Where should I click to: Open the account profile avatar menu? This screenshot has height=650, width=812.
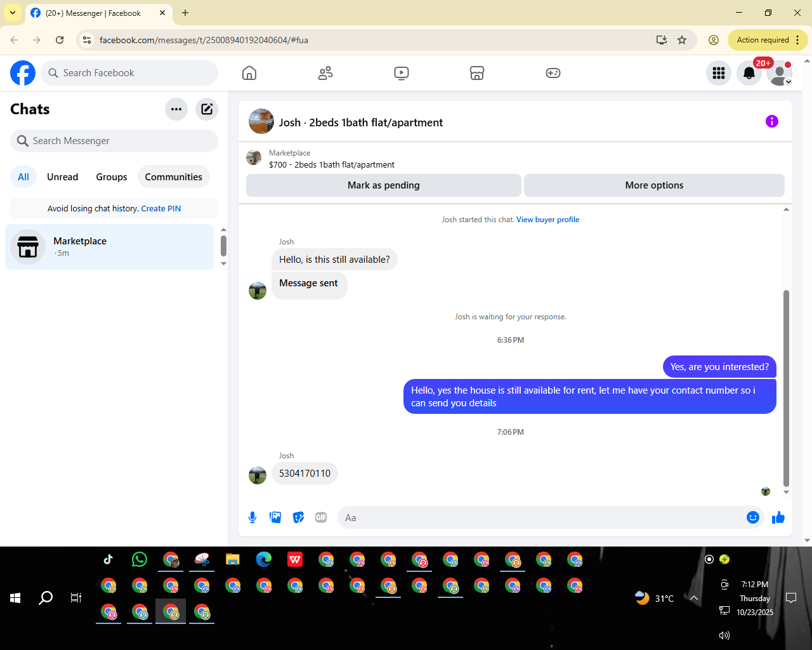[x=780, y=73]
